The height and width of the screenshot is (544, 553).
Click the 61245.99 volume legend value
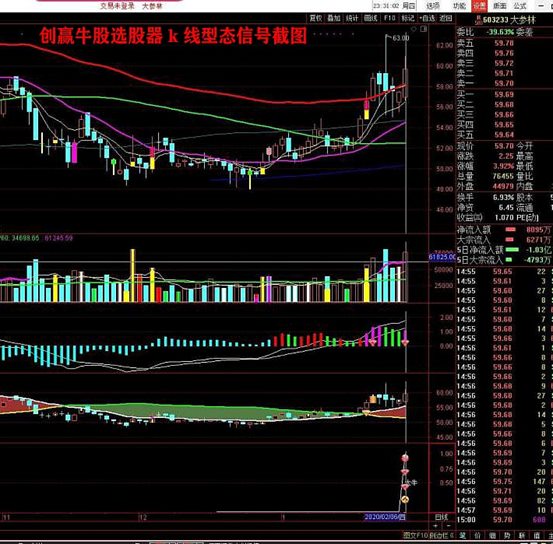point(58,238)
